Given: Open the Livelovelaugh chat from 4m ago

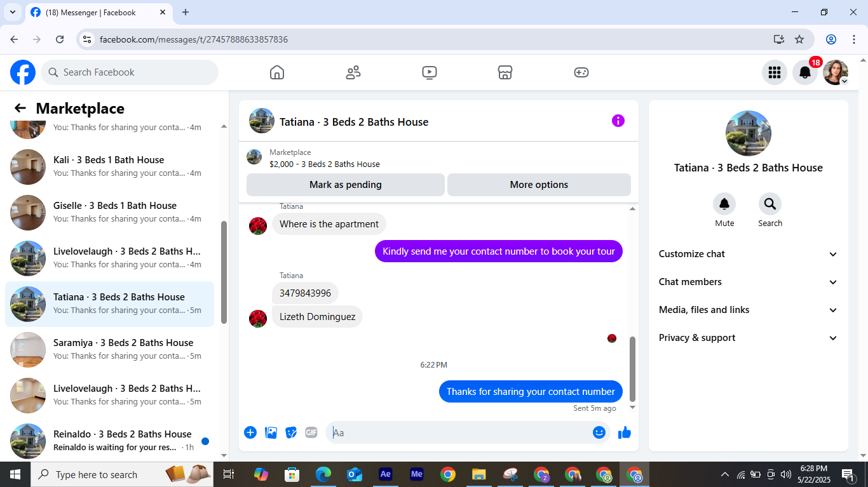Looking at the screenshot, I should tap(109, 258).
